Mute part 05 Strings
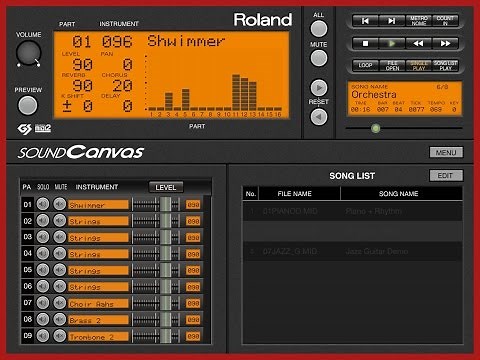Screen dimensions: 480x360 [x=60, y=270]
